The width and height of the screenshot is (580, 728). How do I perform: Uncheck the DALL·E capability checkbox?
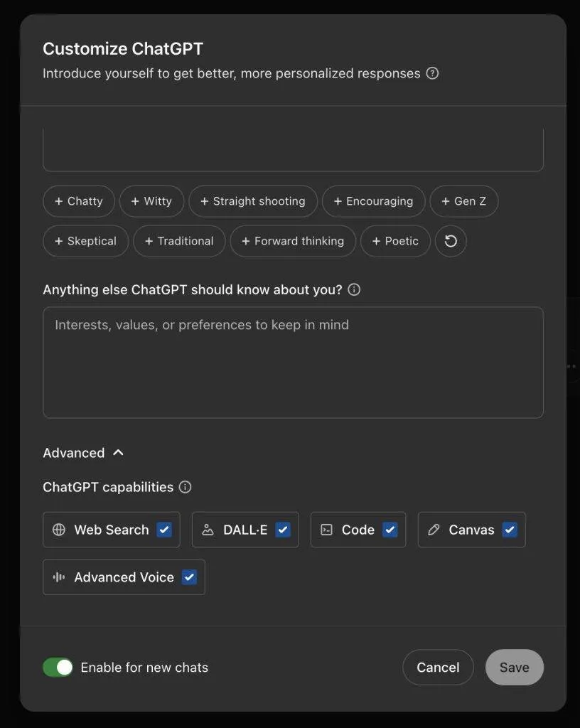coord(283,530)
